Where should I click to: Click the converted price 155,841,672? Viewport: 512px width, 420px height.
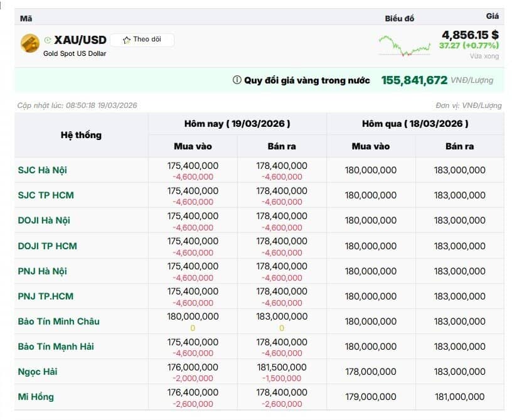click(x=414, y=80)
